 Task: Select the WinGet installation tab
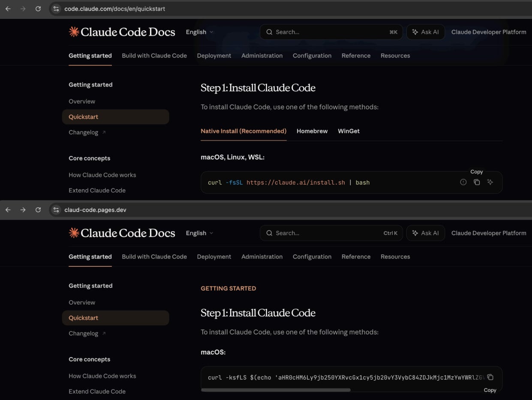tap(349, 131)
